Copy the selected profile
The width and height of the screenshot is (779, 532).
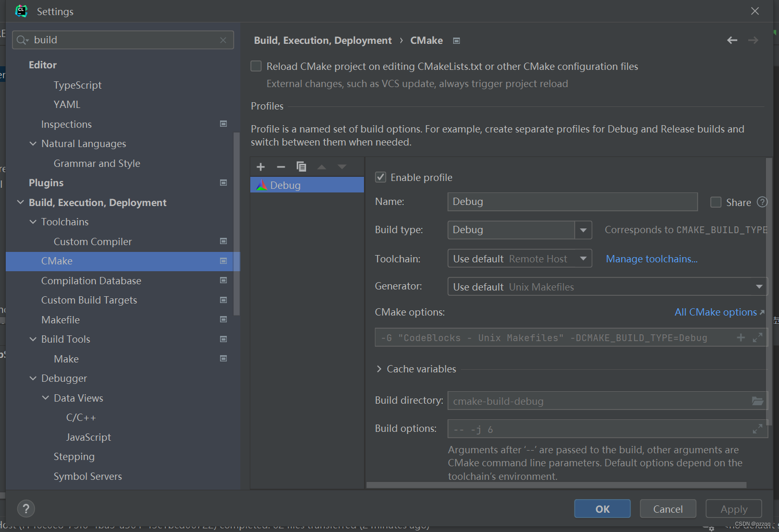click(301, 167)
